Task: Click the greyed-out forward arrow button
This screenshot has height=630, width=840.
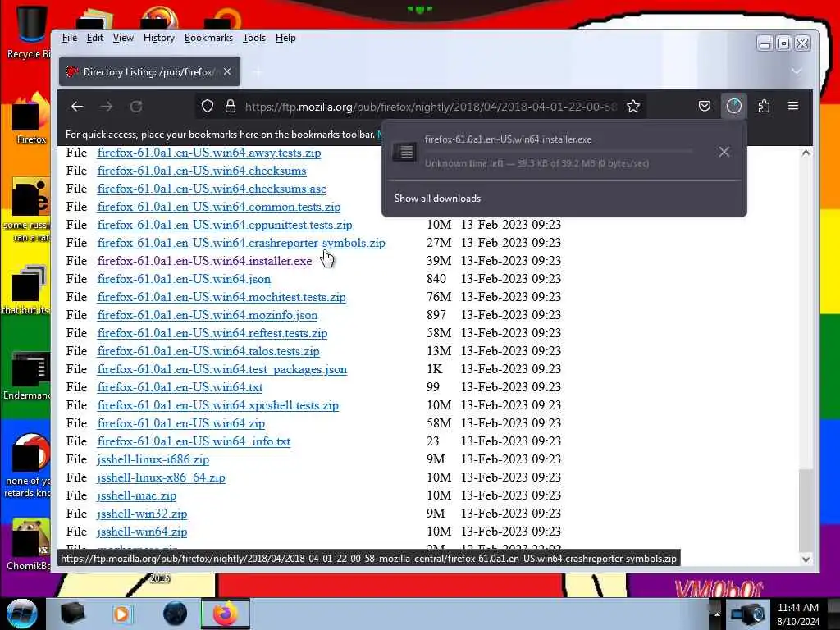Action: pos(107,107)
